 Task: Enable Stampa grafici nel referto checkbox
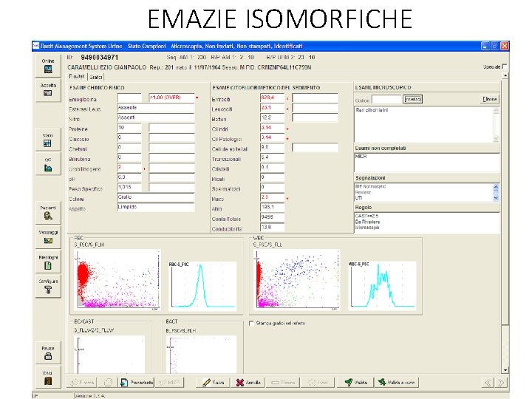(x=251, y=324)
